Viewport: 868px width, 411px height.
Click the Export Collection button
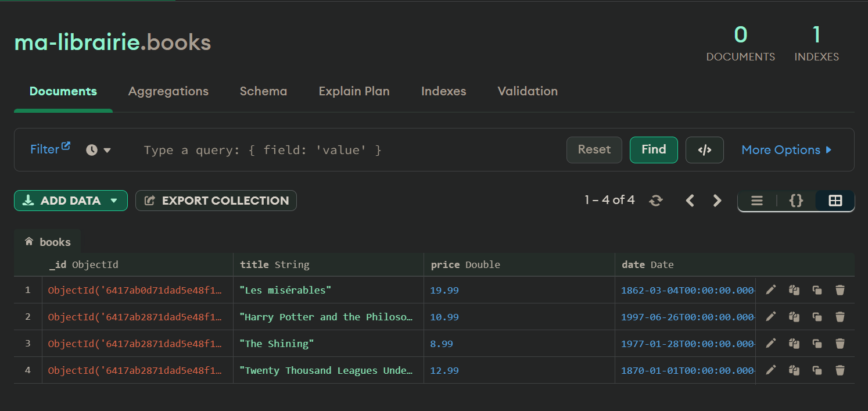pyautogui.click(x=216, y=201)
